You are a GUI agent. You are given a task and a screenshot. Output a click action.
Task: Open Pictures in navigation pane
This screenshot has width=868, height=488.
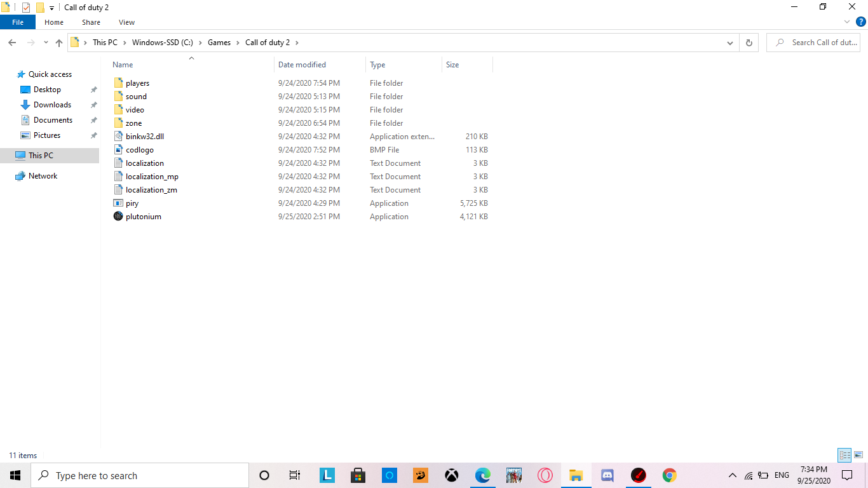pyautogui.click(x=47, y=135)
